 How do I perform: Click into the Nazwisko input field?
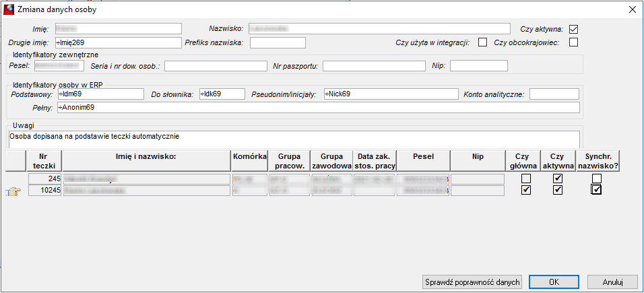[x=379, y=29]
